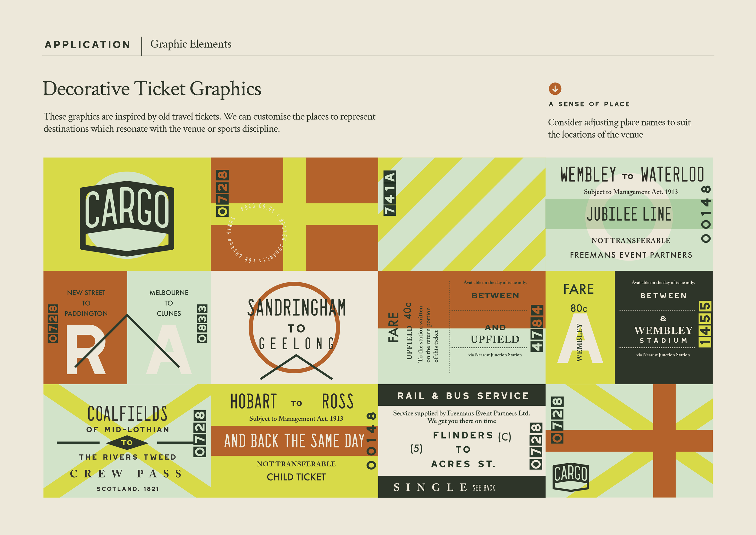Click the orange down-arrow circle icon

coord(555,89)
